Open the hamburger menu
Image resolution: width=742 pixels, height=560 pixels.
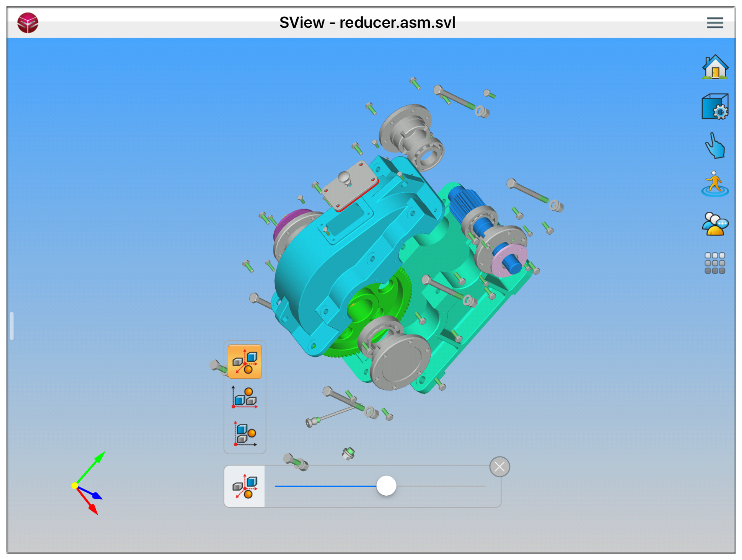pyautogui.click(x=715, y=23)
